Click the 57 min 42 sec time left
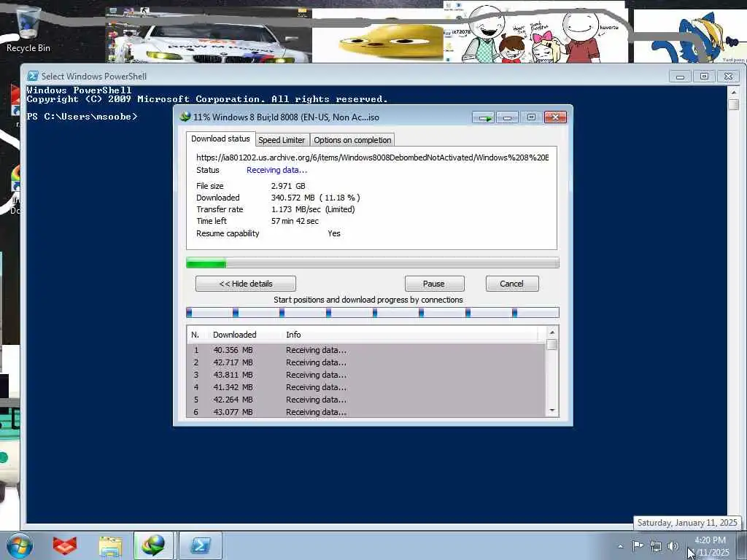Viewport: 747px width, 560px height. click(295, 221)
